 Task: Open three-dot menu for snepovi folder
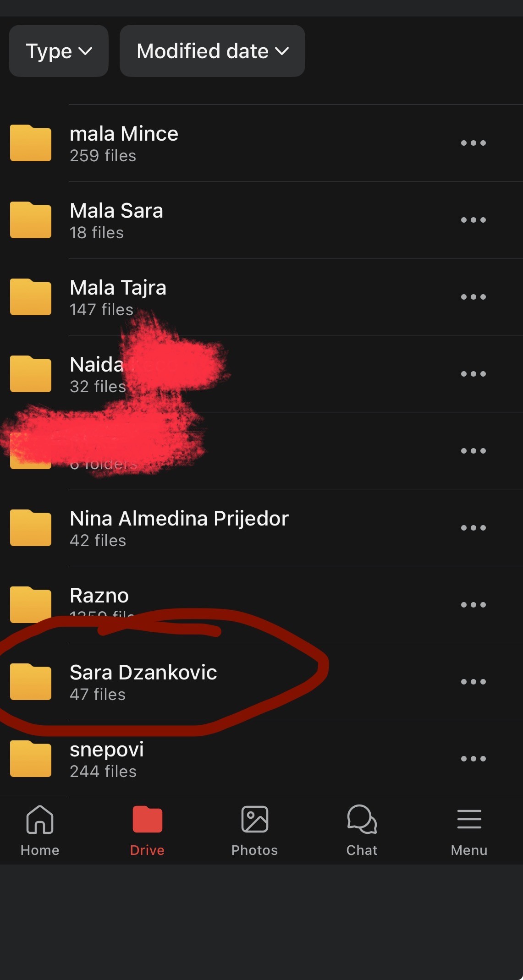click(x=473, y=759)
